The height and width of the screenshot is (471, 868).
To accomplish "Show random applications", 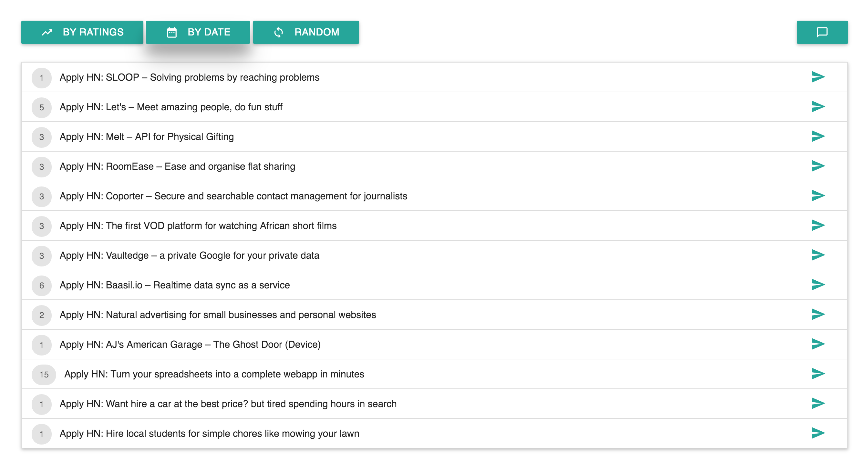I will pos(305,32).
